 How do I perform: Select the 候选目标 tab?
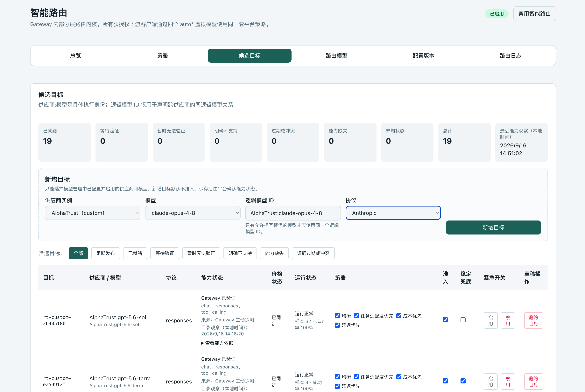(250, 55)
